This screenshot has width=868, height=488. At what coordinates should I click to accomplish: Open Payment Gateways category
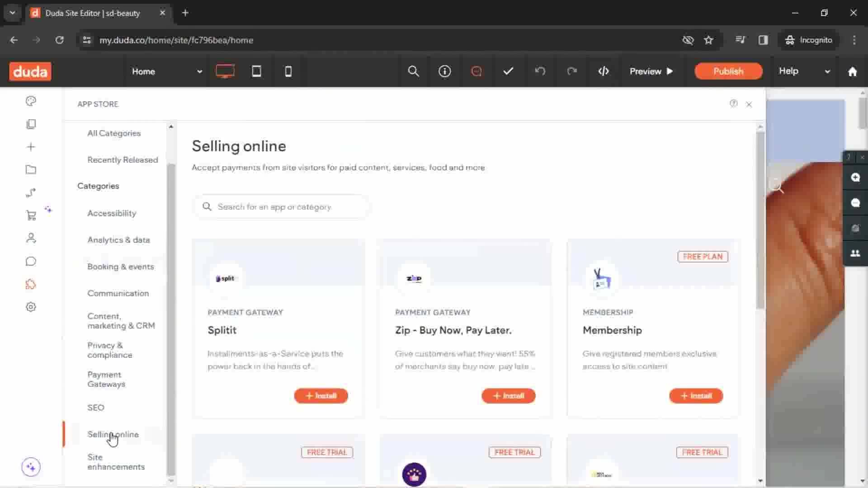pyautogui.click(x=106, y=380)
